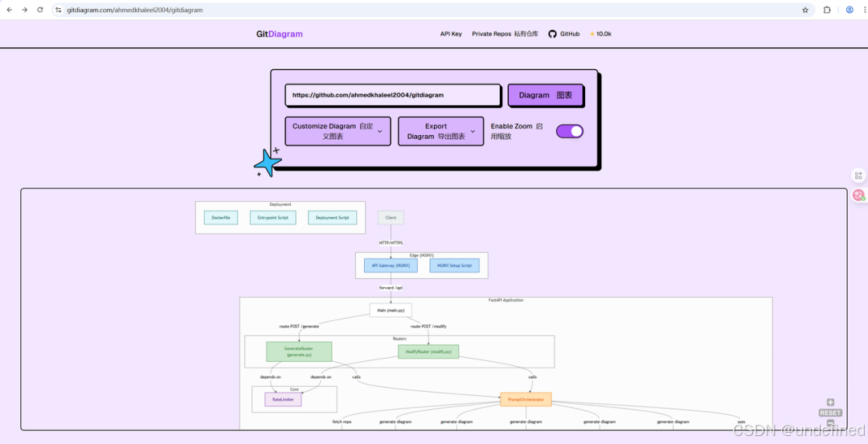Click the browser address bar URL

134,10
